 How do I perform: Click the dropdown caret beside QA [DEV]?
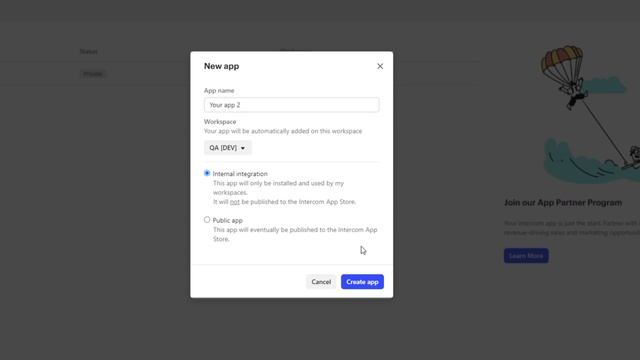click(x=243, y=148)
